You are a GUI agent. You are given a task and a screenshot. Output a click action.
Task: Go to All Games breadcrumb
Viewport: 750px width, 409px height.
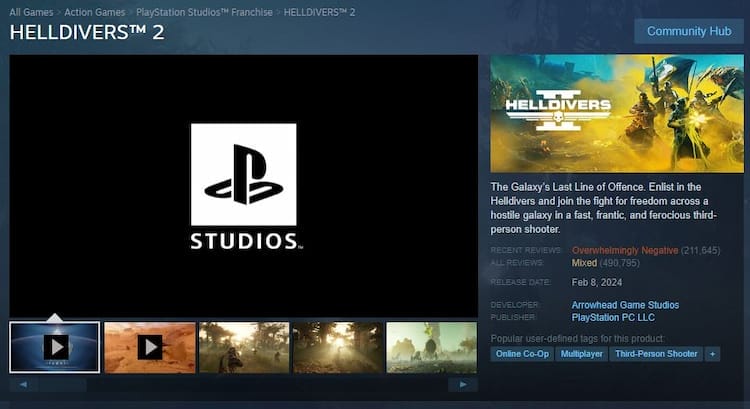pos(32,12)
